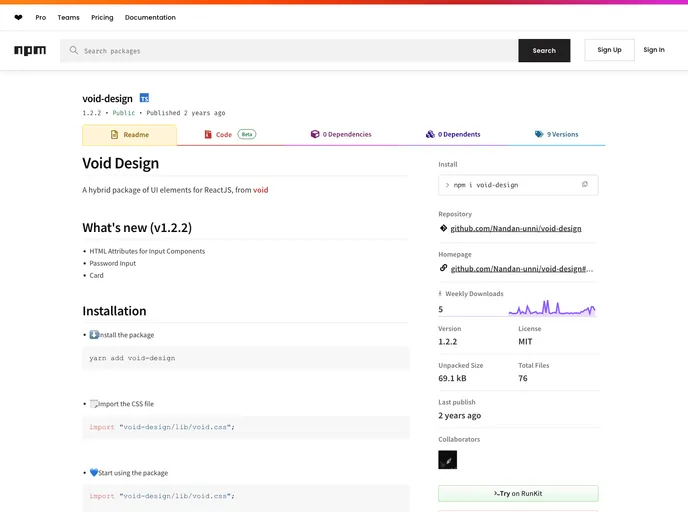This screenshot has height=512, width=688.
Task: Switch to the Code tab
Action: [x=230, y=134]
